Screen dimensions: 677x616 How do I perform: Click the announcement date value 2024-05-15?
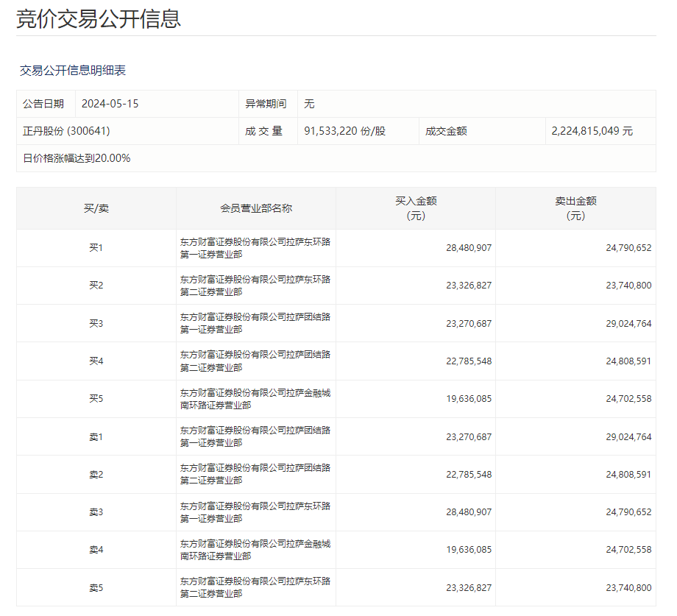110,104
